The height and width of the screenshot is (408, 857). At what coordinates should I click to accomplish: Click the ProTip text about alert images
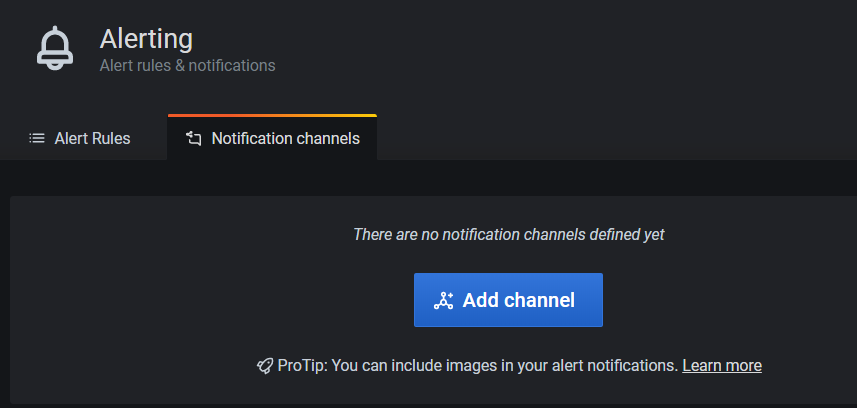coord(478,365)
